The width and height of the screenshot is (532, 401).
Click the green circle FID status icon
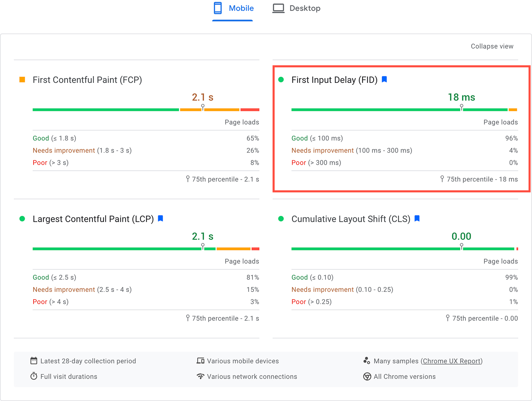coord(281,80)
